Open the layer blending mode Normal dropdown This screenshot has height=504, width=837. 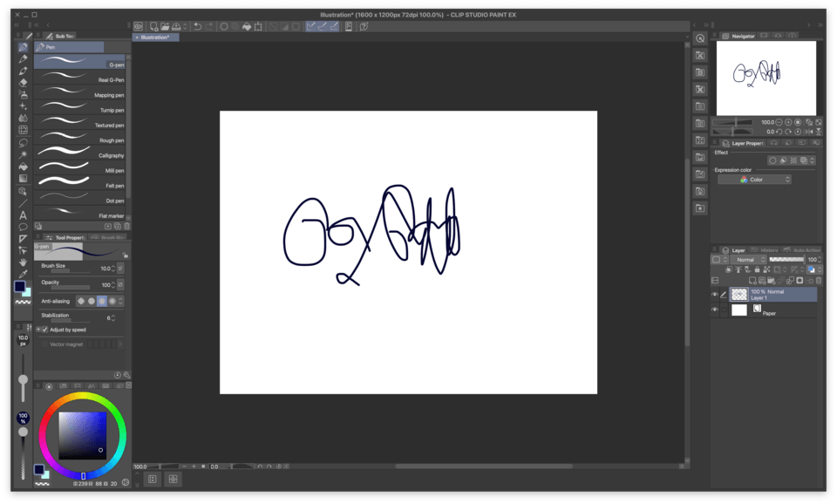pyautogui.click(x=748, y=260)
